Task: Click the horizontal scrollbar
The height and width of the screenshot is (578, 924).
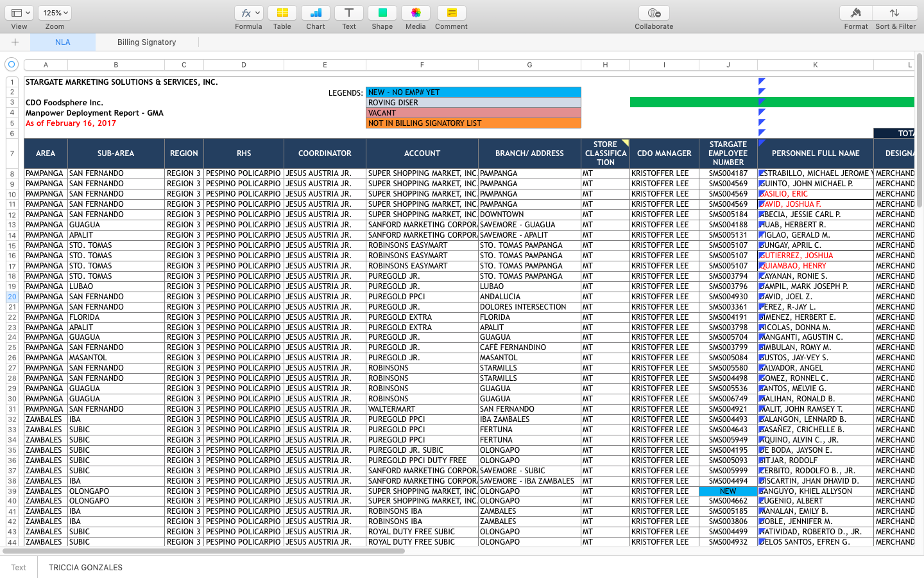Action: coord(204,551)
